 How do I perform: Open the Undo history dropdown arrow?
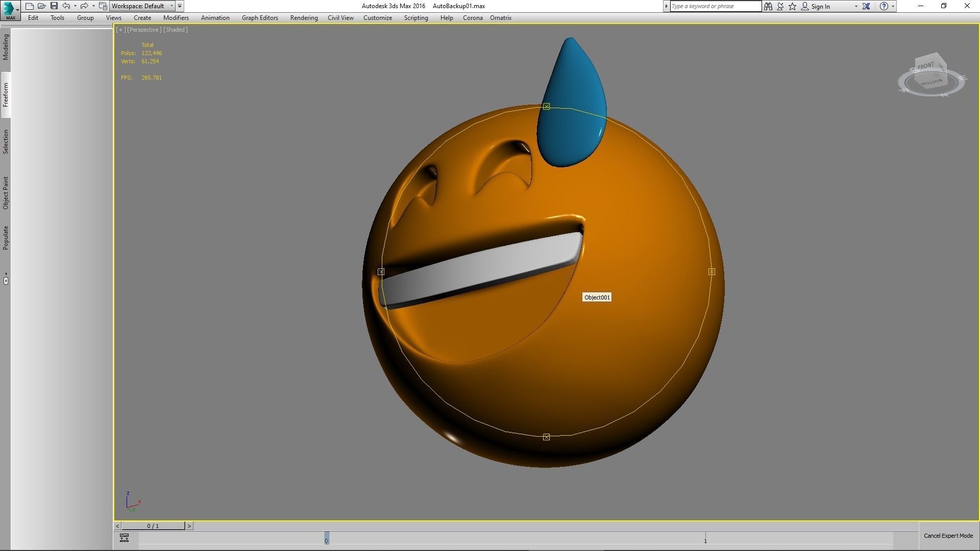[x=75, y=6]
